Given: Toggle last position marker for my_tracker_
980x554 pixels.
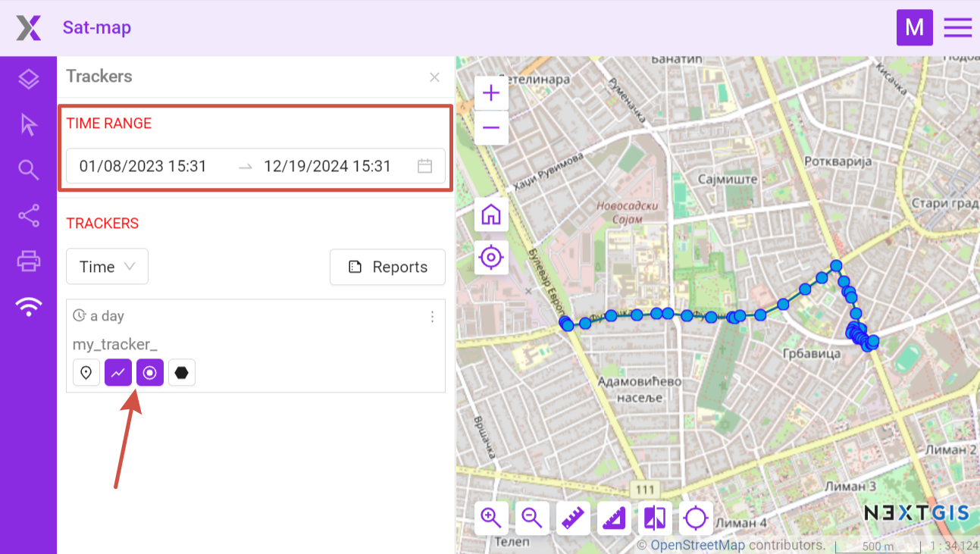Looking at the screenshot, I should pyautogui.click(x=86, y=372).
